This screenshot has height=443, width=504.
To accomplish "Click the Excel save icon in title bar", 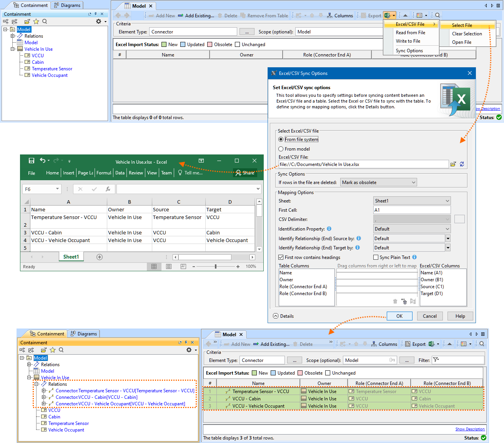I will (32, 161).
